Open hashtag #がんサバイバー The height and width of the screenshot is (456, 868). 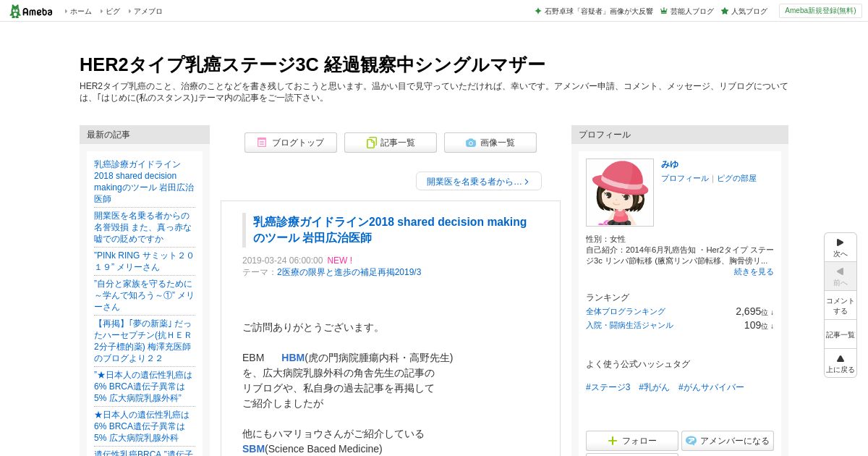tap(711, 387)
